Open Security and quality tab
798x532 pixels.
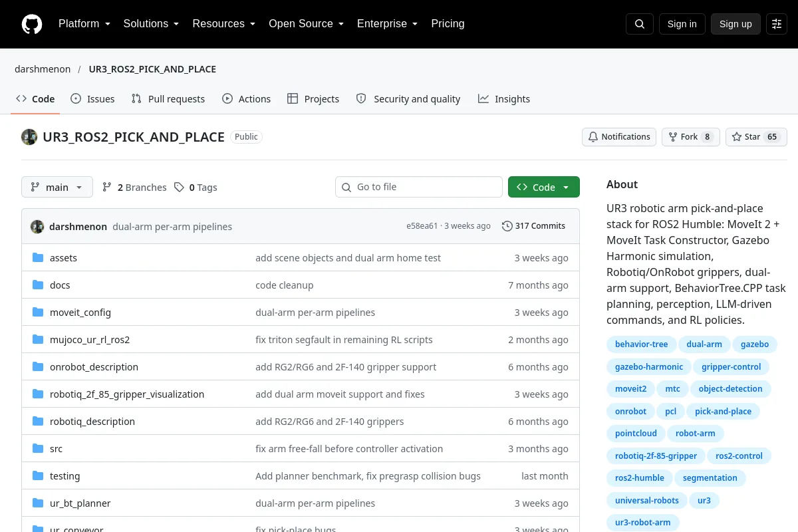pos(408,99)
